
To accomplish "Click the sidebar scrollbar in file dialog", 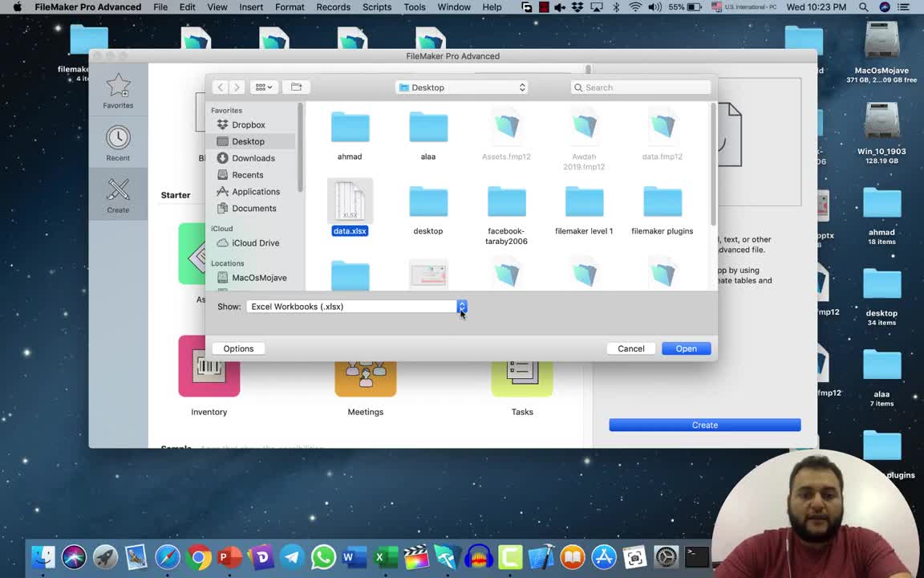I will [x=300, y=148].
